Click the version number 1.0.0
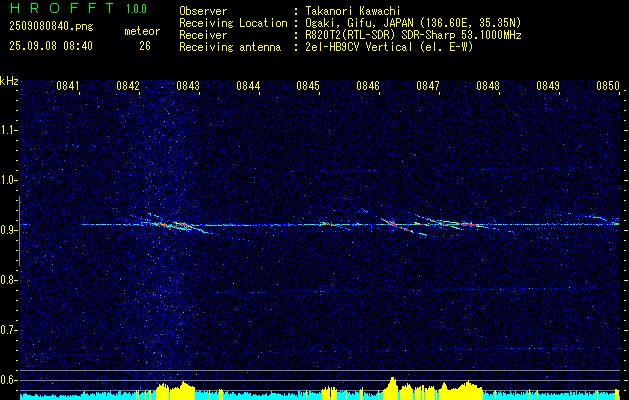The height and width of the screenshot is (400, 629). [136, 9]
